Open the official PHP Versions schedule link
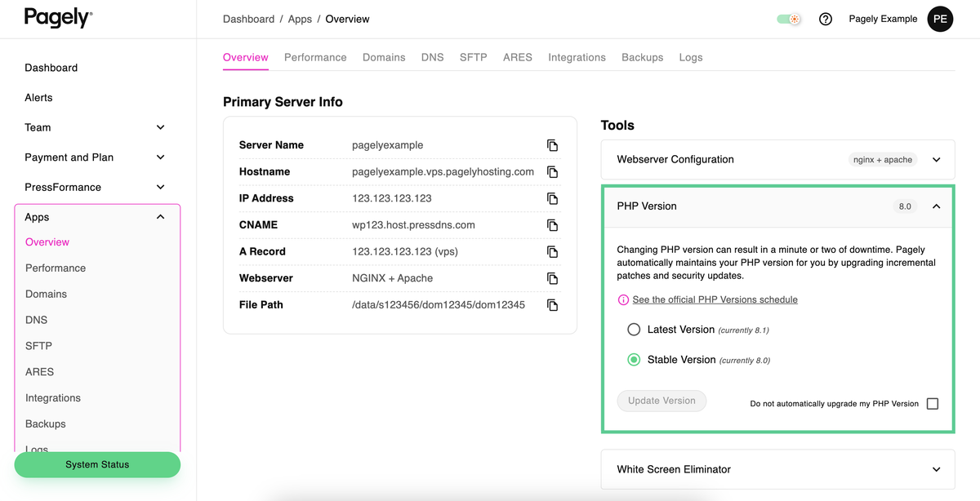 [x=715, y=299]
